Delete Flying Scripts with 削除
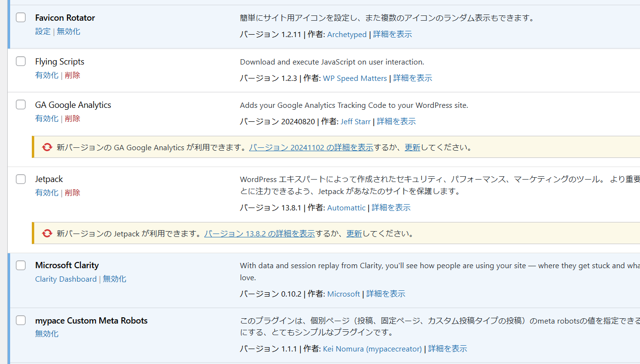 (x=72, y=75)
